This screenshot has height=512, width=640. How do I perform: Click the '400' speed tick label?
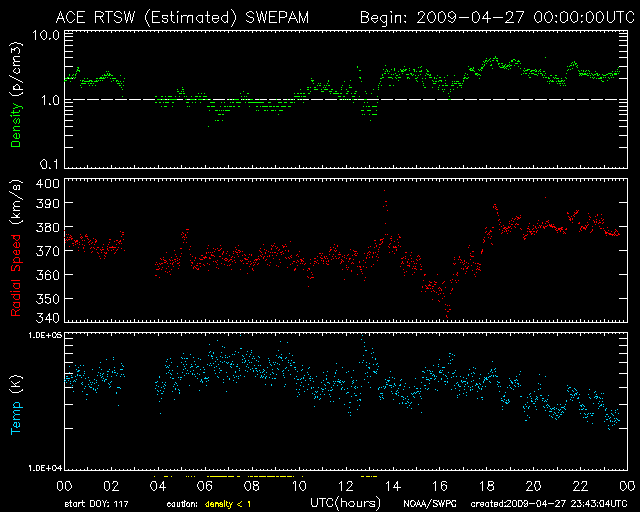pos(48,184)
